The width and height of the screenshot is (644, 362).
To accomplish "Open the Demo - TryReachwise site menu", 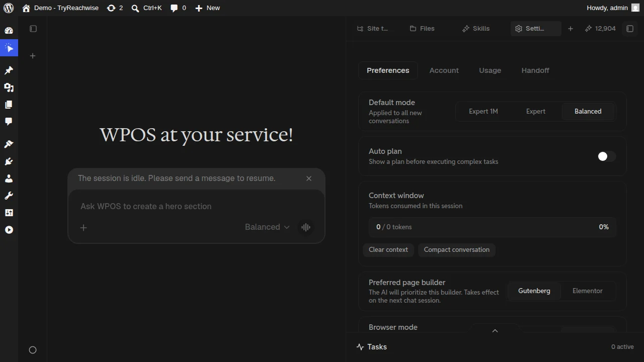I will coord(60,8).
